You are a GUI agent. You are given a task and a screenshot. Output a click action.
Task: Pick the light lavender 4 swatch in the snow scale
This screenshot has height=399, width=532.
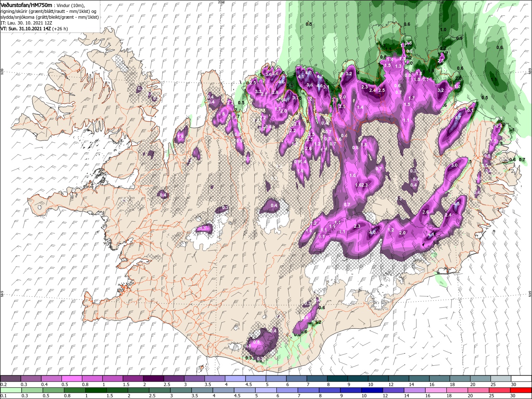235,379
